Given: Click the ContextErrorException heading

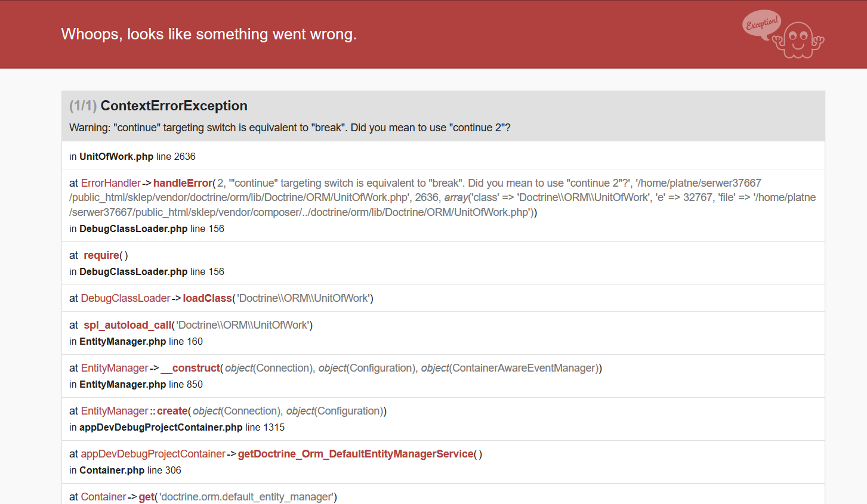Looking at the screenshot, I should click(x=174, y=106).
